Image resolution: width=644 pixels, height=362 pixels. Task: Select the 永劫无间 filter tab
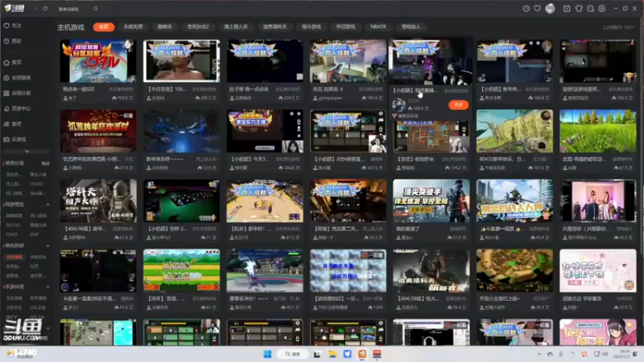pos(133,27)
